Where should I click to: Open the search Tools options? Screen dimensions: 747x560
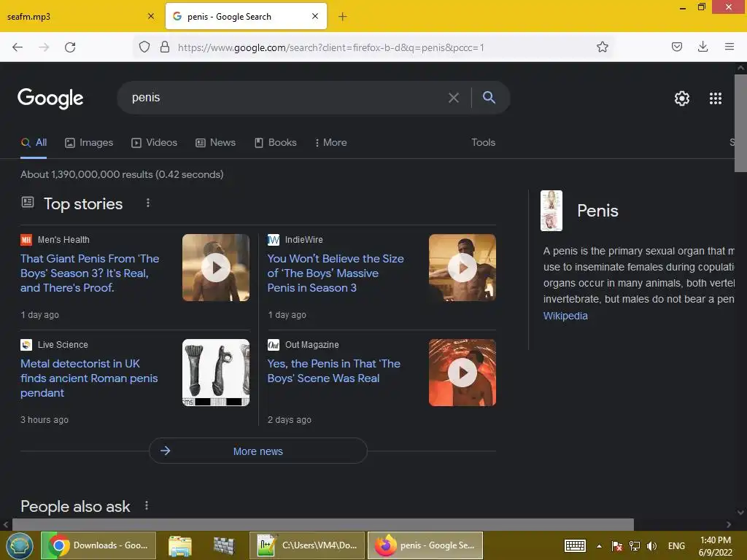click(x=483, y=142)
